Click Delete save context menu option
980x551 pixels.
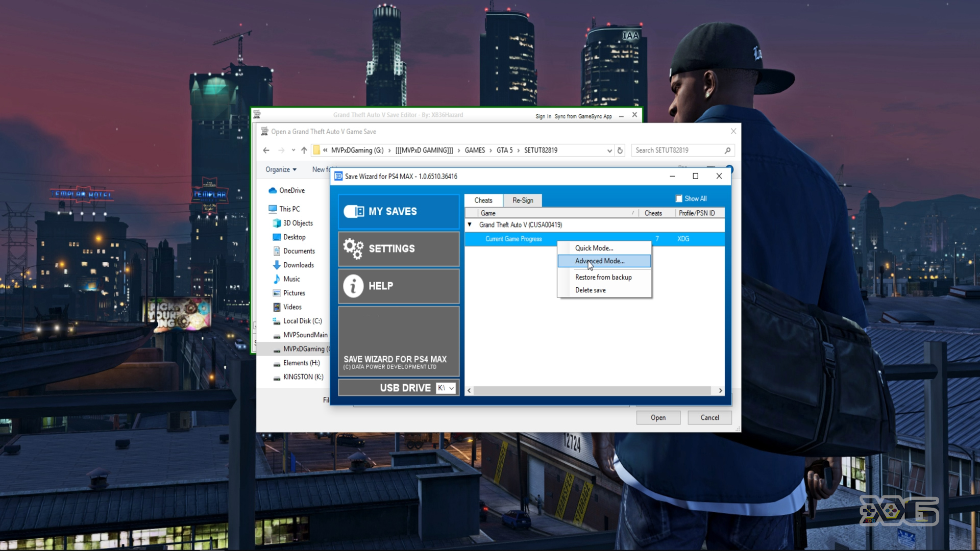pyautogui.click(x=590, y=289)
